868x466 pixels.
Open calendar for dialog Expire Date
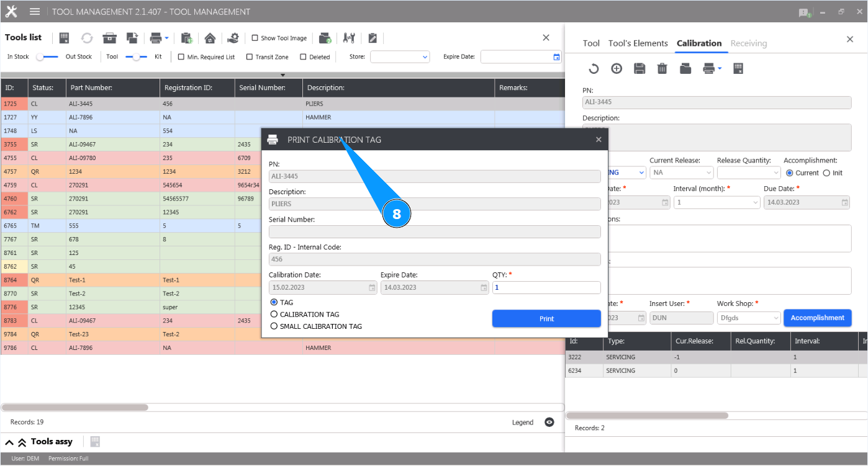coord(484,287)
